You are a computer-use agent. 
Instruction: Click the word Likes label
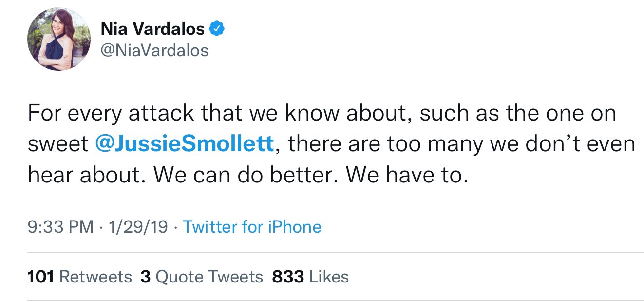pos(329,277)
